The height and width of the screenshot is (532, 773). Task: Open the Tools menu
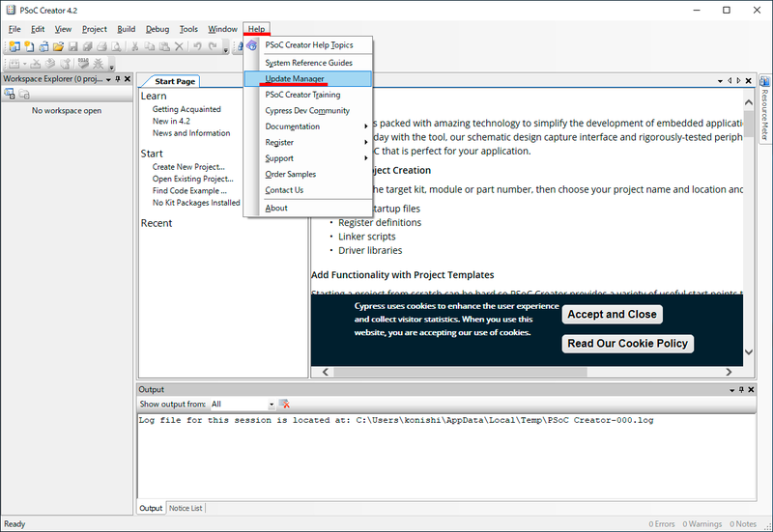(x=188, y=29)
